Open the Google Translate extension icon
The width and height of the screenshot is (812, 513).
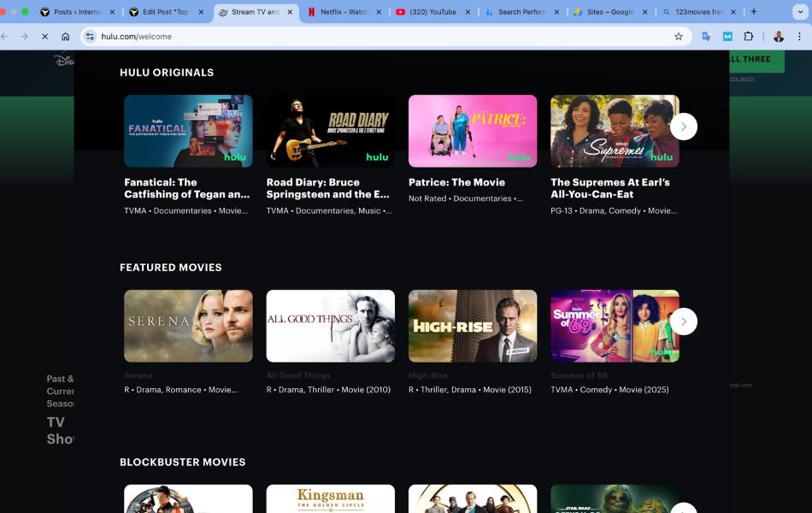(706, 36)
